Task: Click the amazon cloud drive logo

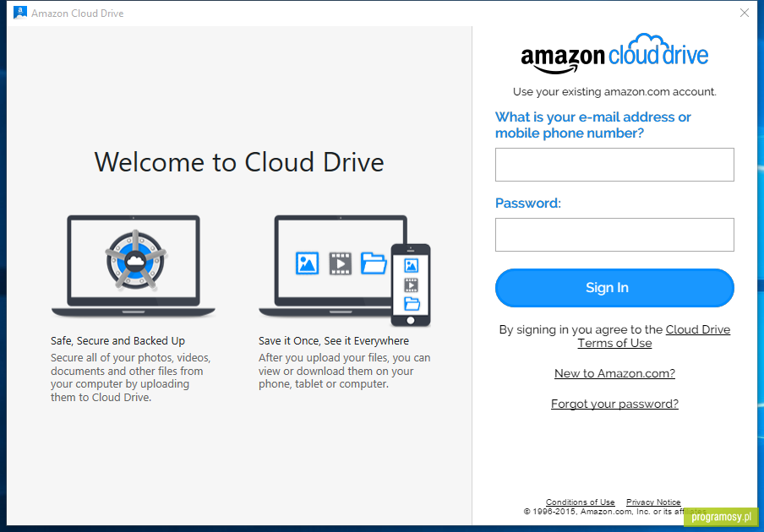Action: coord(614,55)
